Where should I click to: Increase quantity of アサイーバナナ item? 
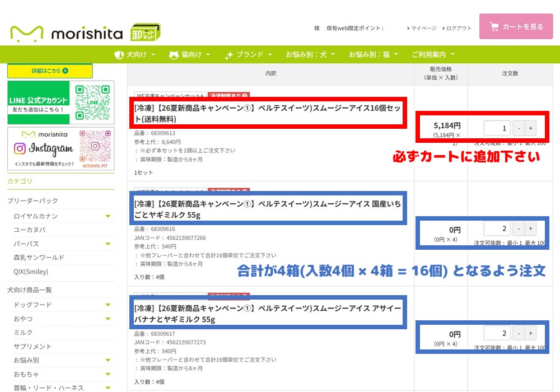[x=531, y=333]
